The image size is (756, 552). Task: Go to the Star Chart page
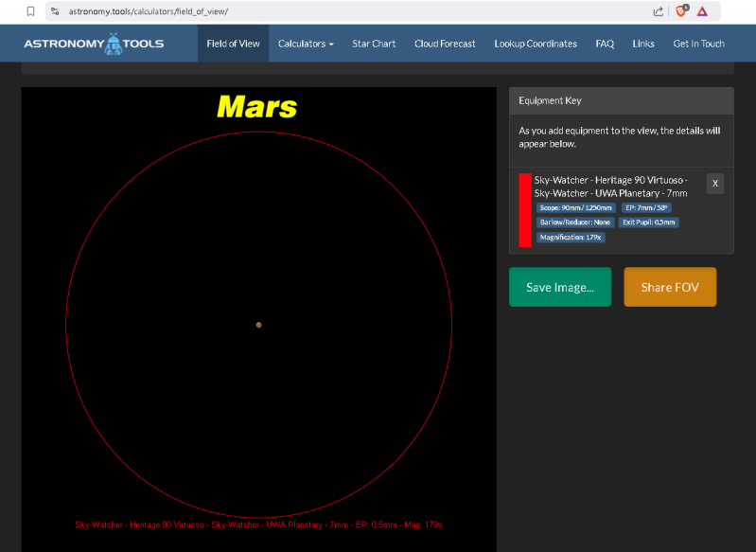pos(374,44)
